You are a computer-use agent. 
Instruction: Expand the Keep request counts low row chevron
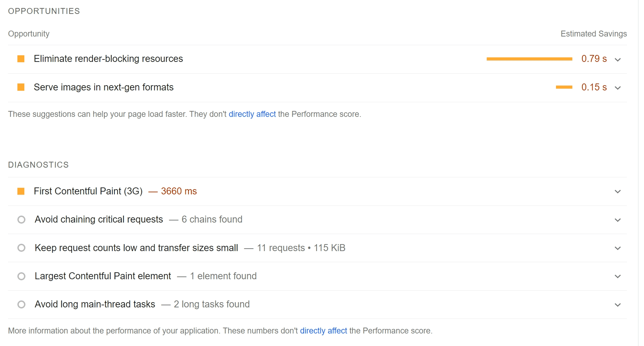(x=618, y=248)
